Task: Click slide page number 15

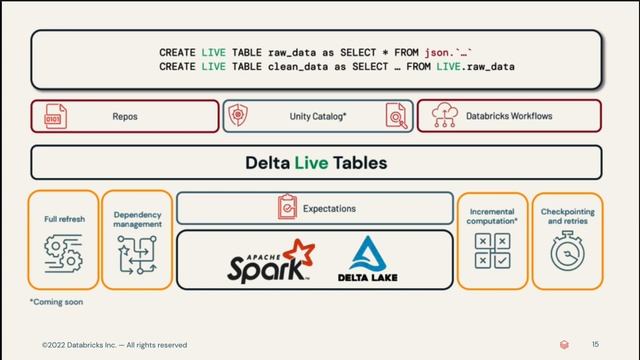Action: point(595,344)
